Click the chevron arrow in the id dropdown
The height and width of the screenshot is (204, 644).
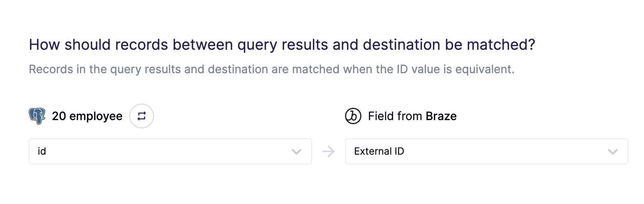[x=297, y=152]
